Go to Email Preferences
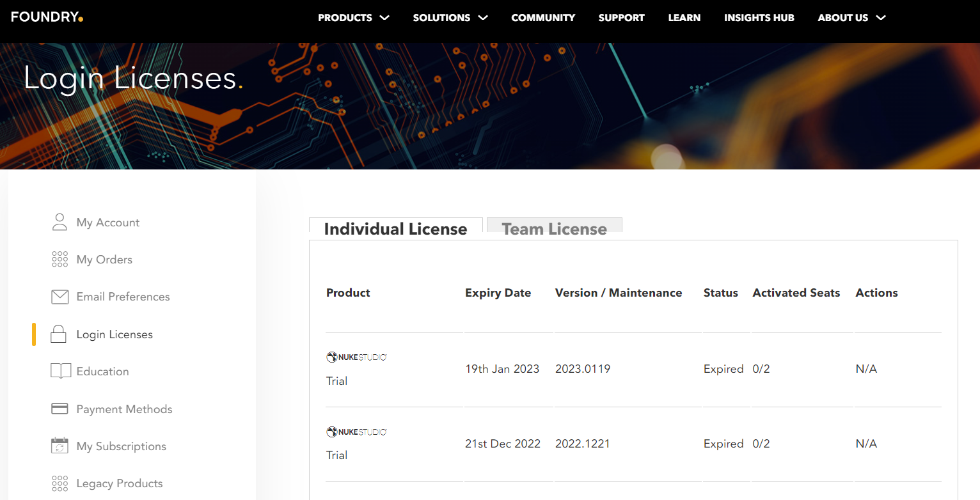This screenshot has height=500, width=980. (x=123, y=297)
